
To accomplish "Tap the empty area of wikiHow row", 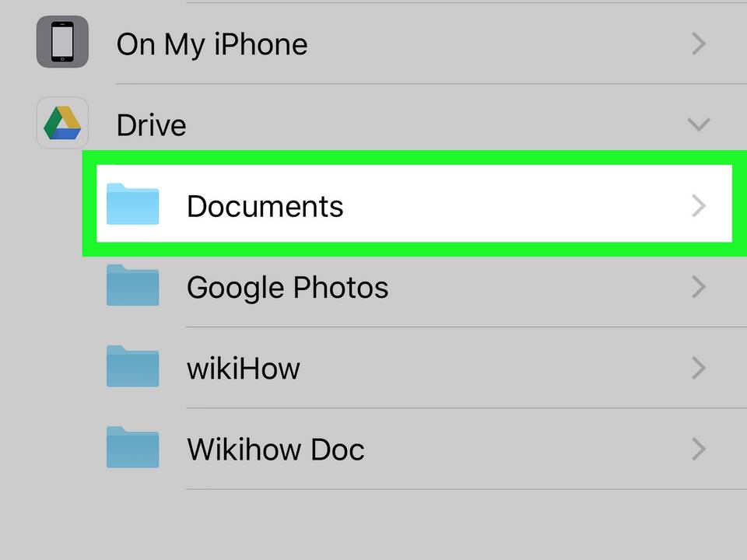I will click(x=496, y=368).
